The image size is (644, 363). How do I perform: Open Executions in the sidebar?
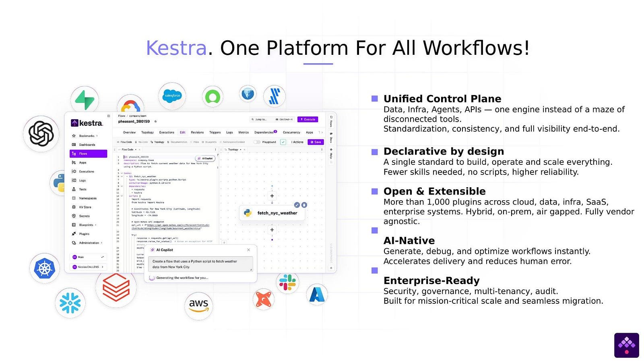[x=87, y=172]
